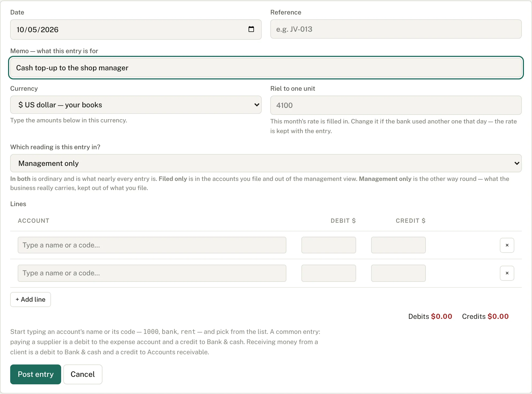
Task: Remove the first journal line
Action: point(507,245)
